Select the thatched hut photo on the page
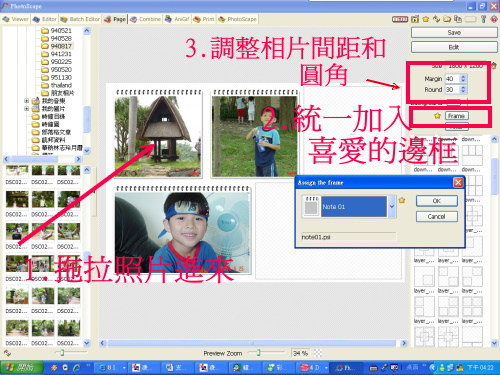 (158, 133)
